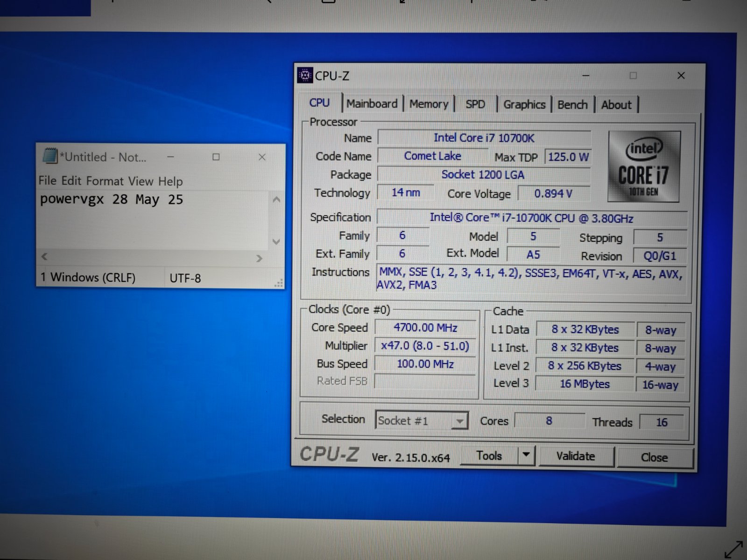Screen dimensions: 747x560
Task: Expand the Tools dropdown arrow
Action: (x=526, y=455)
